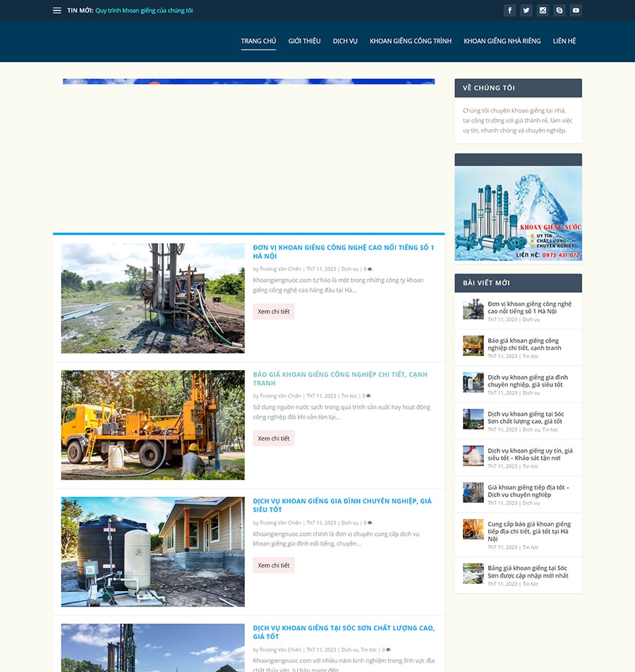
Task: Click Tin tức category on Sóc Sơn article meta
Action: [369, 649]
